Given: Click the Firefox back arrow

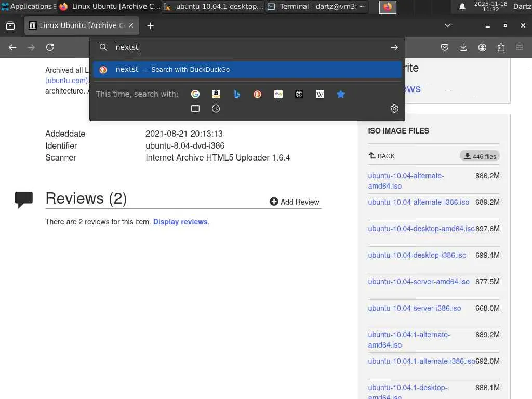Looking at the screenshot, I should click(12, 47).
